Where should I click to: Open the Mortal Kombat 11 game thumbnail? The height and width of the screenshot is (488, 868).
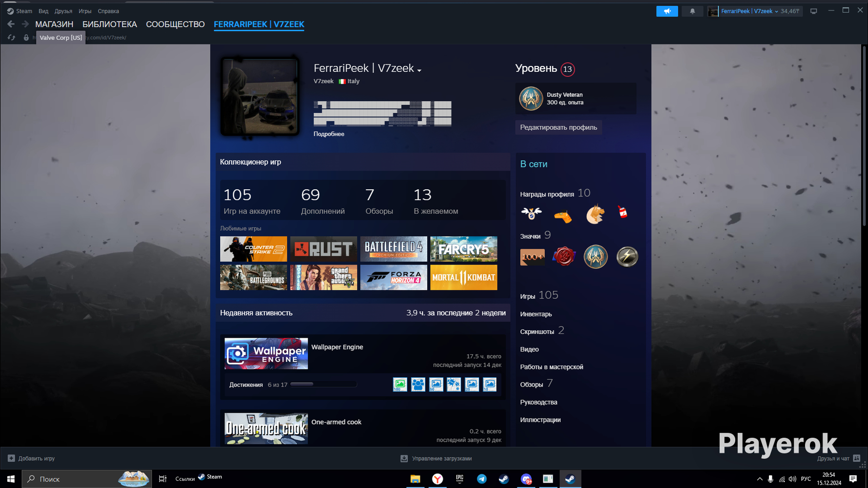pyautogui.click(x=464, y=277)
